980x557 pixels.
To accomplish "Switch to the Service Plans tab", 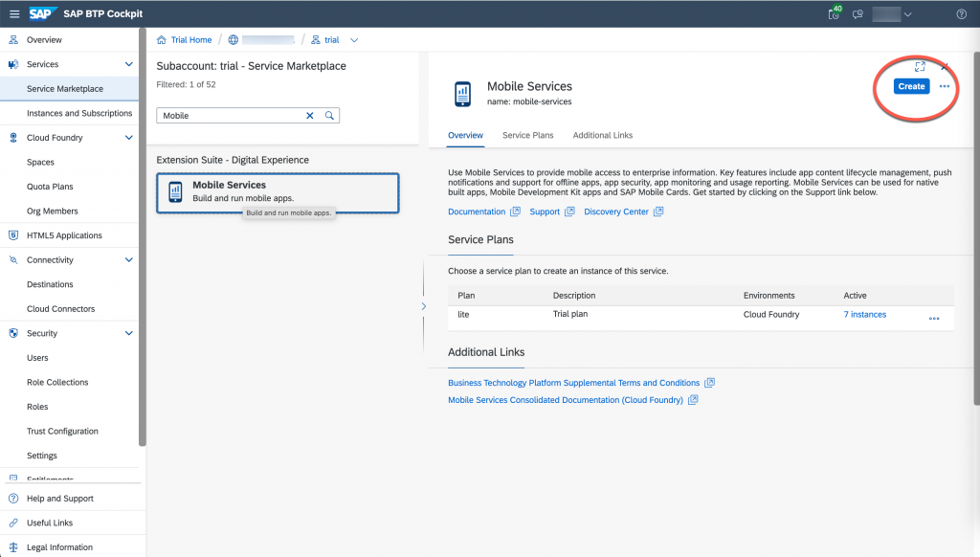I will pos(528,135).
